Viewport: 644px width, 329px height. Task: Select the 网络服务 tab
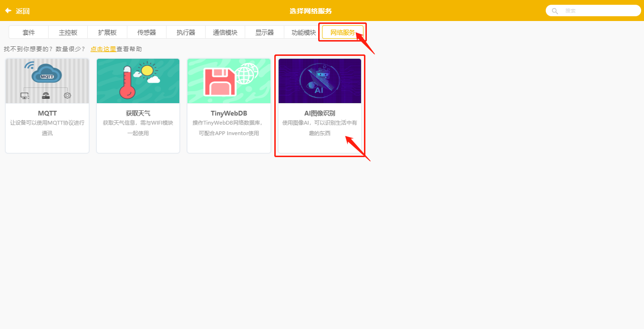[x=343, y=32]
